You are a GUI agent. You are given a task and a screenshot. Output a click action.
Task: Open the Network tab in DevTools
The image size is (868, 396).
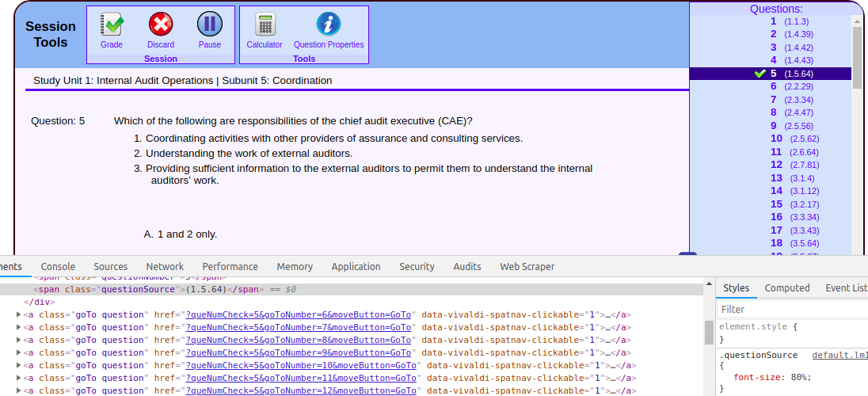pos(165,267)
